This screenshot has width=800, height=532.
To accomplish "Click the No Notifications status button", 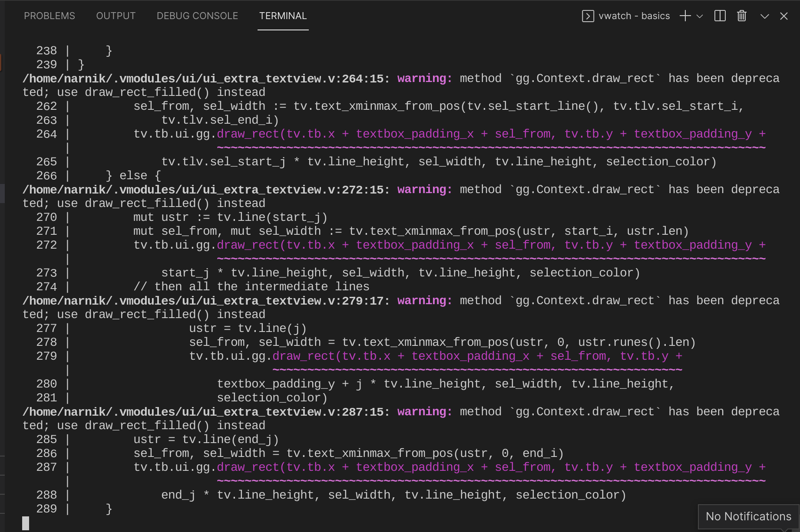I will 748,516.
